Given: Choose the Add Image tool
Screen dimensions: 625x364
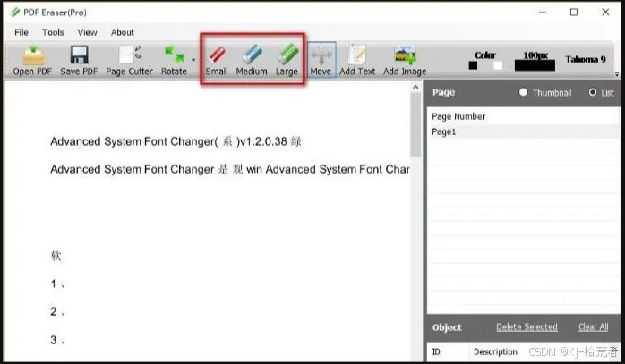Looking at the screenshot, I should pos(405,60).
